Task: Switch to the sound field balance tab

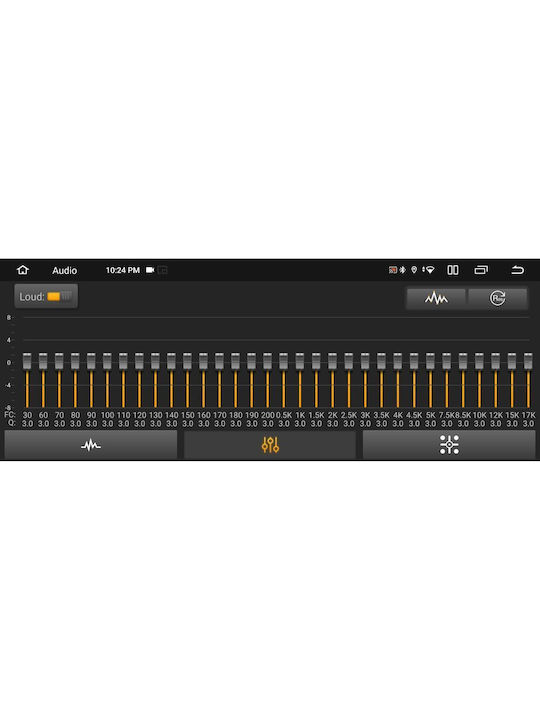Action: point(449,444)
